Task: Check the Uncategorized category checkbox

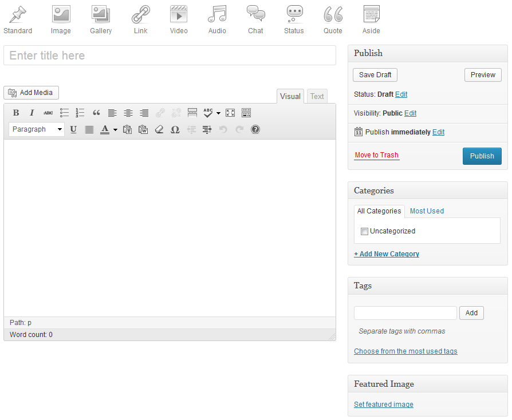Action: coord(364,232)
